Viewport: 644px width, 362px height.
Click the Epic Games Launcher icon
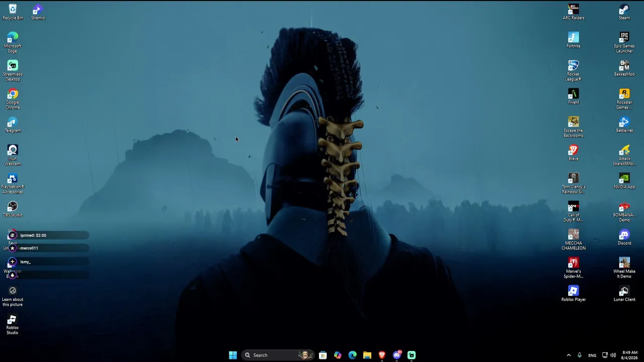coord(624,42)
